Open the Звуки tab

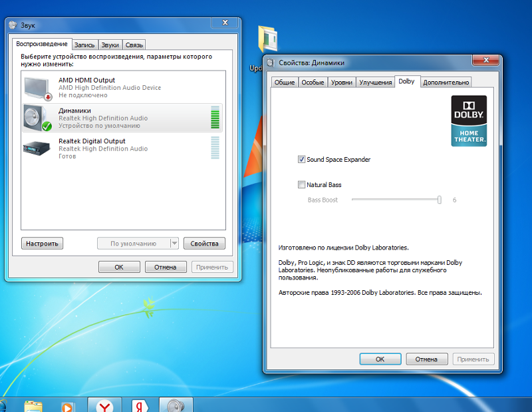pos(110,45)
